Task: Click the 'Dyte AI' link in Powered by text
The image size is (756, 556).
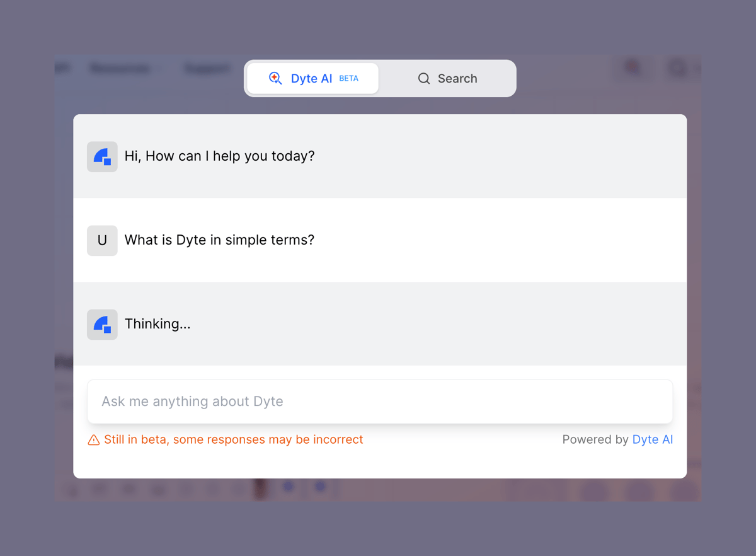Action: 652,439
